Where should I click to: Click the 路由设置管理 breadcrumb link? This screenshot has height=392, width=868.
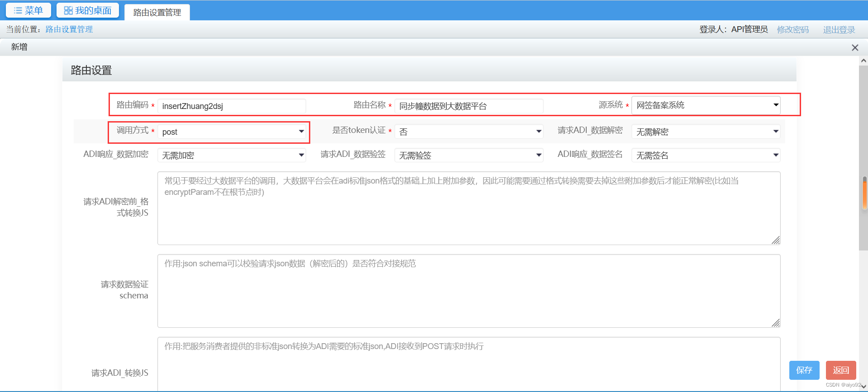point(69,29)
